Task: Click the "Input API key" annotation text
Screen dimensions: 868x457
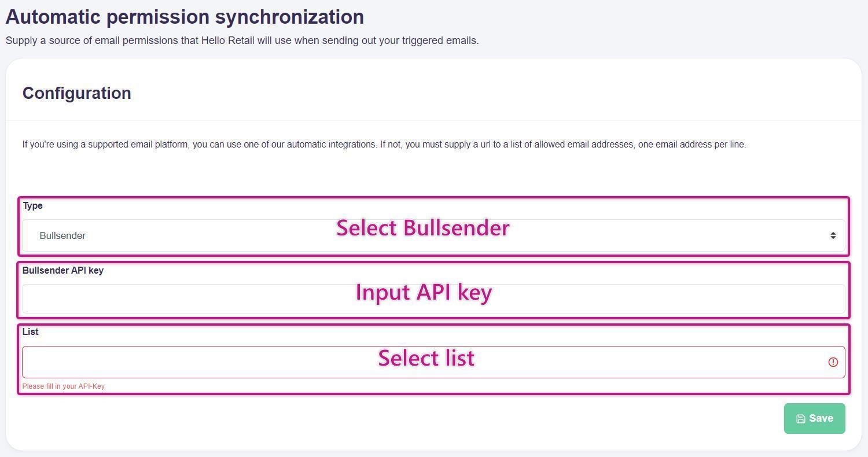Action: (x=423, y=292)
